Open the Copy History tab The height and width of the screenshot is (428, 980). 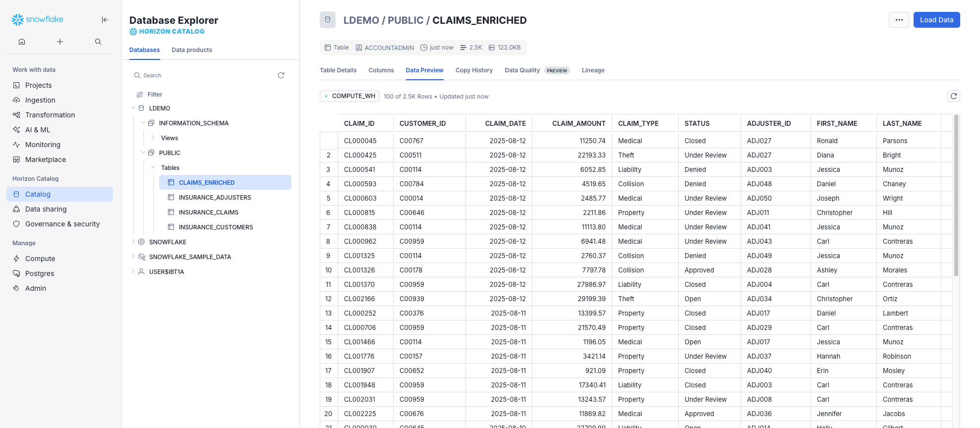point(474,70)
